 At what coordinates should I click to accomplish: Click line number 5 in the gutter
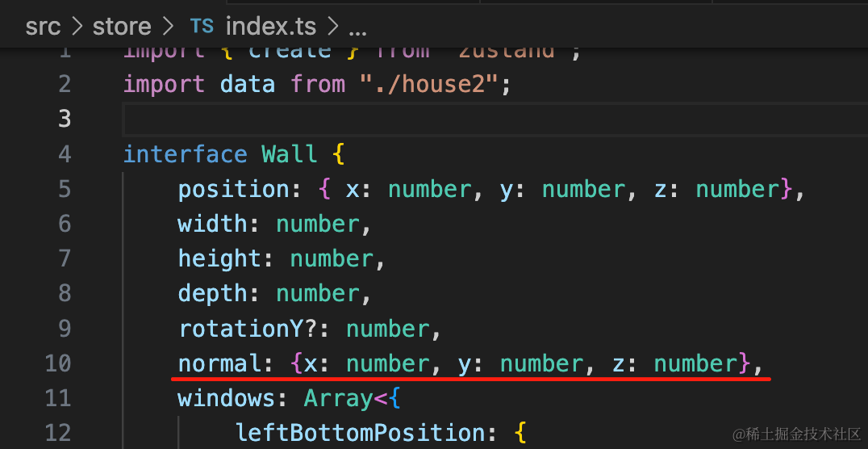pos(65,189)
